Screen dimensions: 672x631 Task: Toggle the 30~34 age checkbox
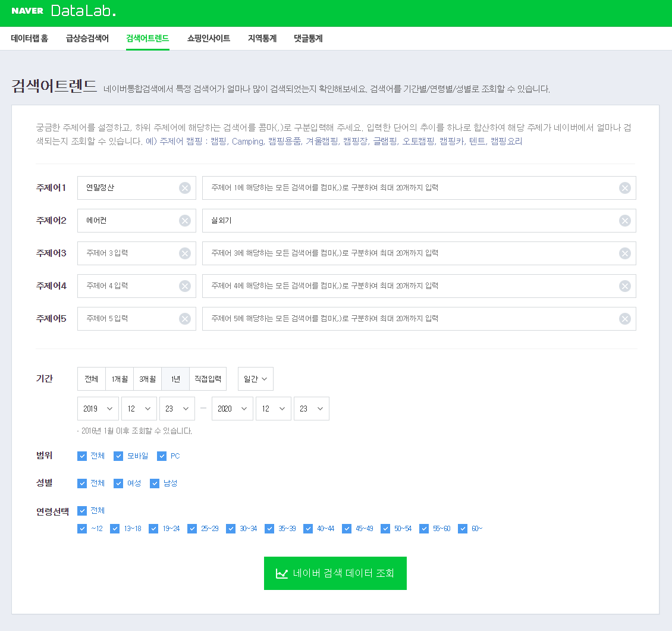(x=231, y=529)
